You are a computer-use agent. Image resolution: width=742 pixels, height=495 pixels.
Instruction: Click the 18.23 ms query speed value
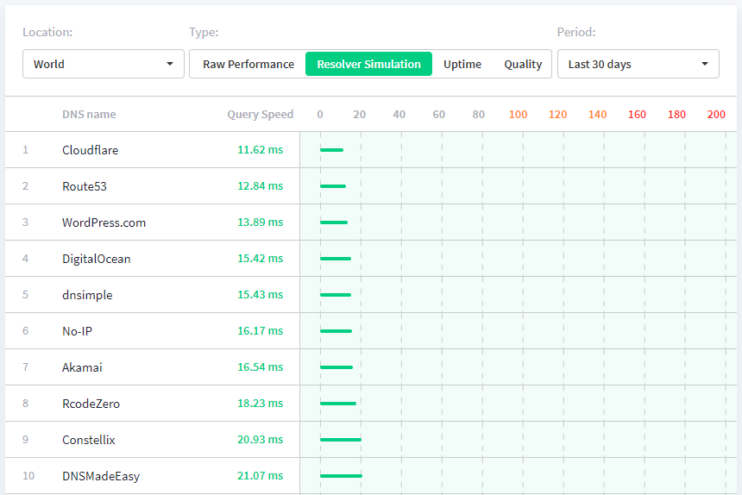260,403
